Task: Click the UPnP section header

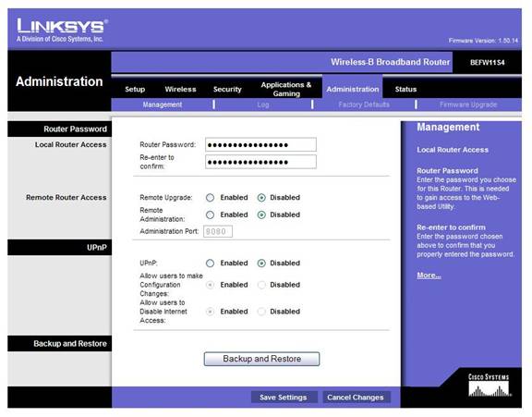Action: 97,248
